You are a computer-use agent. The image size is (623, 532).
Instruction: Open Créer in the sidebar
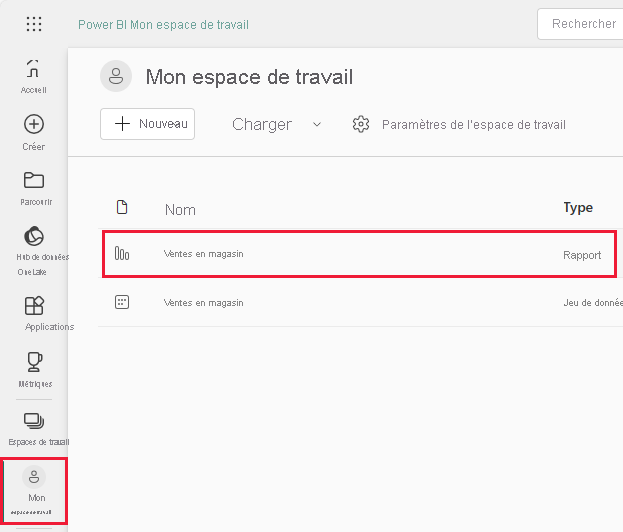point(34,133)
